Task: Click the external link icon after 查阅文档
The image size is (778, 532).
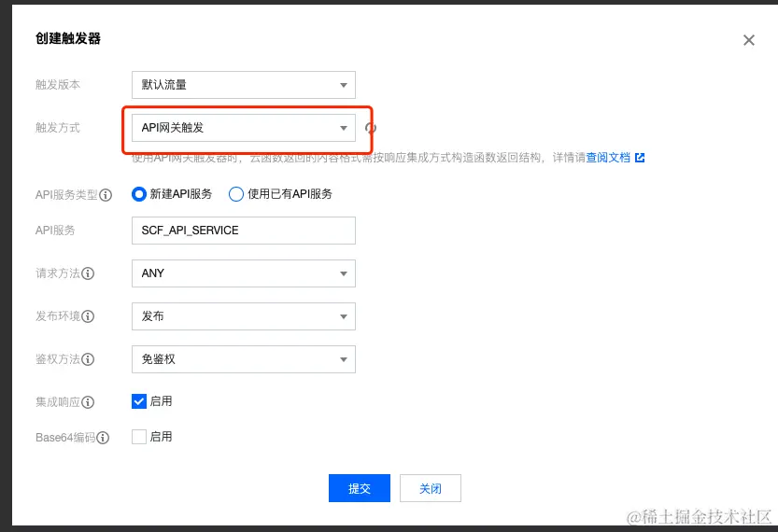Action: tap(640, 158)
